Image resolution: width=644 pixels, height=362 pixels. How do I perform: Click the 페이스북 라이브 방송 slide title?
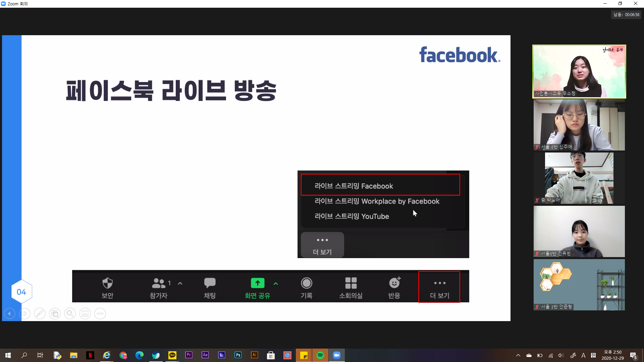[x=171, y=90]
